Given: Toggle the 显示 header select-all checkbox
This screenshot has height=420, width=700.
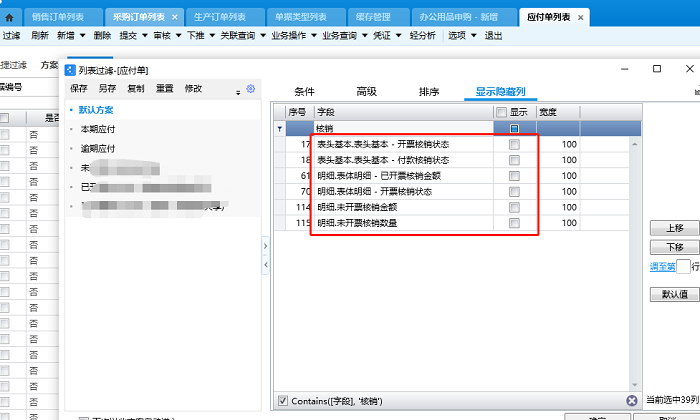Looking at the screenshot, I should (x=502, y=112).
